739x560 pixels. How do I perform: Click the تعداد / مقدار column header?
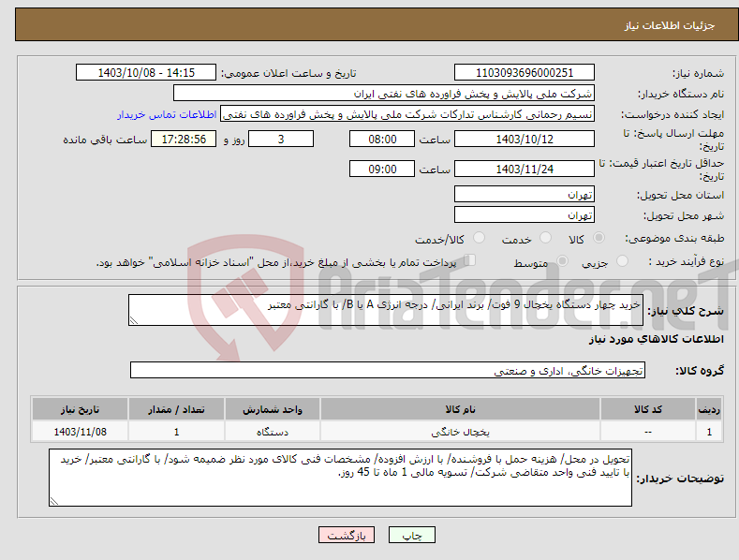[x=176, y=409]
